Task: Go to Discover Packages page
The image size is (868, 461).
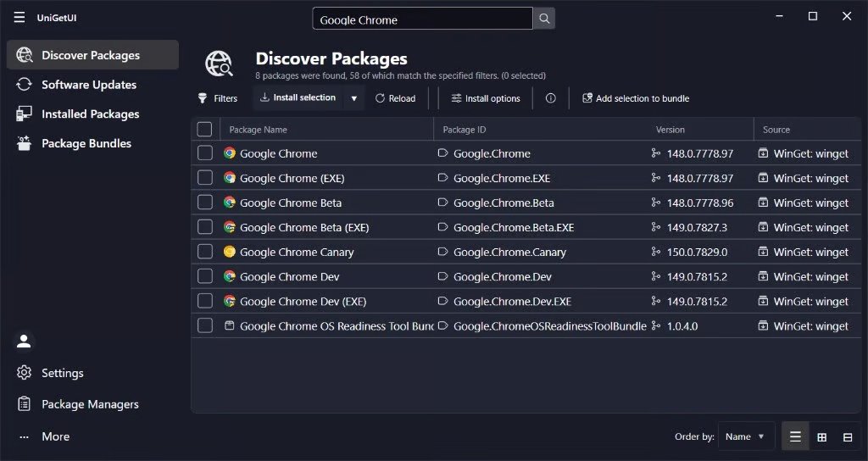Action: pos(92,55)
